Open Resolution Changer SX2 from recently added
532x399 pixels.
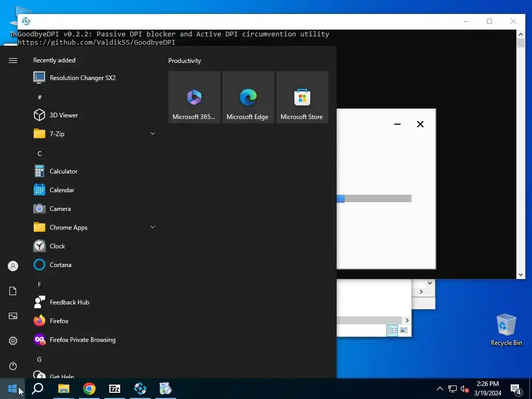95,78
